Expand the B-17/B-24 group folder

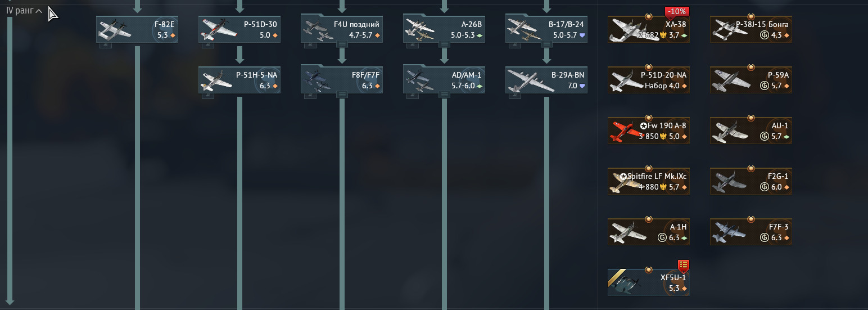tap(546, 29)
